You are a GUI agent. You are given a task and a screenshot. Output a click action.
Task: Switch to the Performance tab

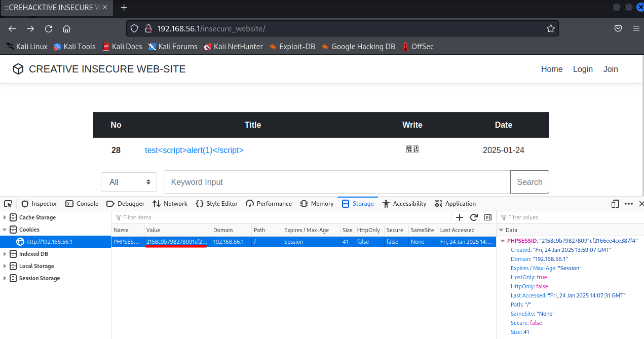click(x=269, y=204)
